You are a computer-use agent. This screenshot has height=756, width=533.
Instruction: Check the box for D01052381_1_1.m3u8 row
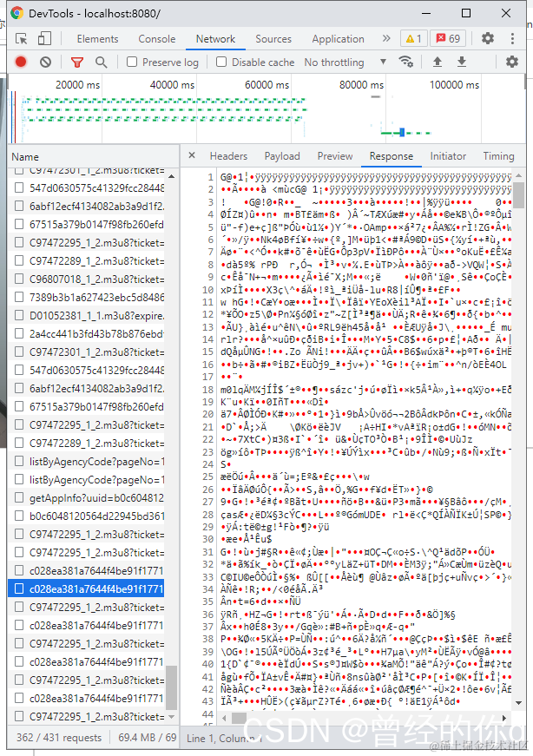pos(19,315)
